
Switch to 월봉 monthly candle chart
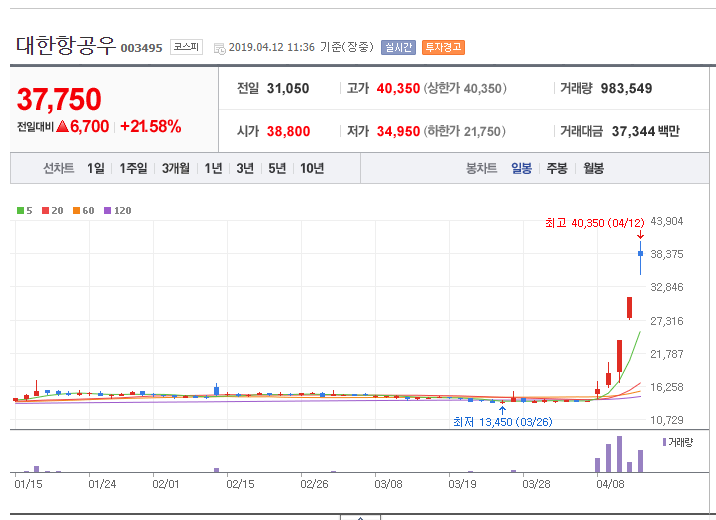594,168
